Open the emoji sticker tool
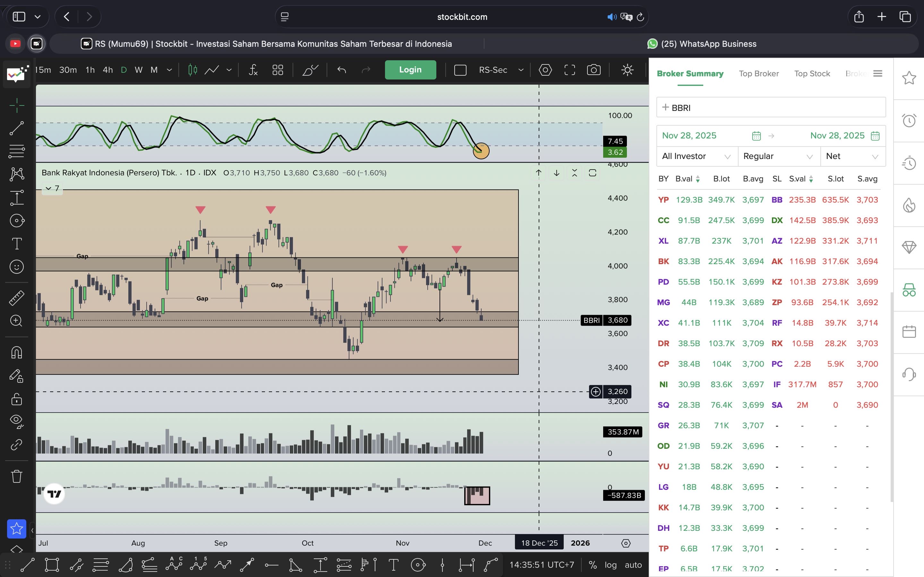Image resolution: width=924 pixels, height=577 pixels. tap(16, 267)
